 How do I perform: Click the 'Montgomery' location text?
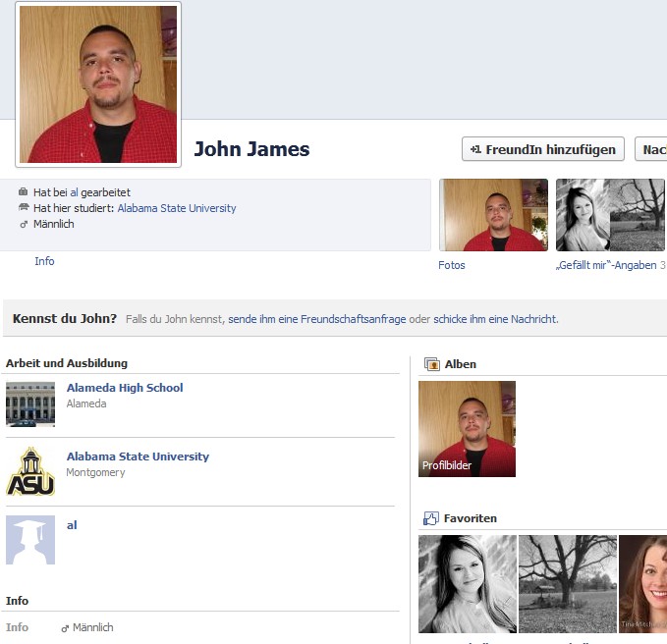[95, 472]
